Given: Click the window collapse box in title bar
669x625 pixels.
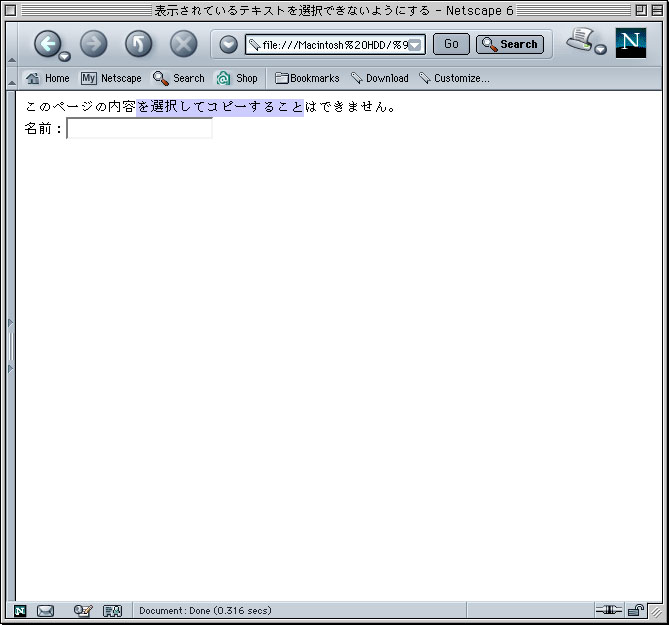Looking at the screenshot, I should pos(657,10).
